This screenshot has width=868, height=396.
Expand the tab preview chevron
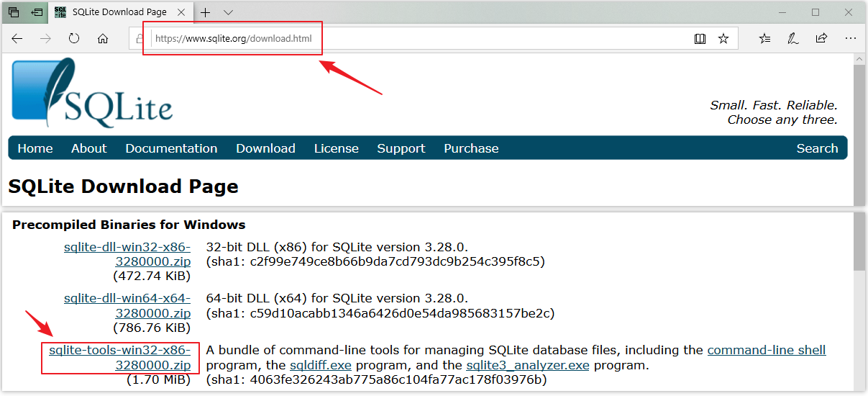228,12
